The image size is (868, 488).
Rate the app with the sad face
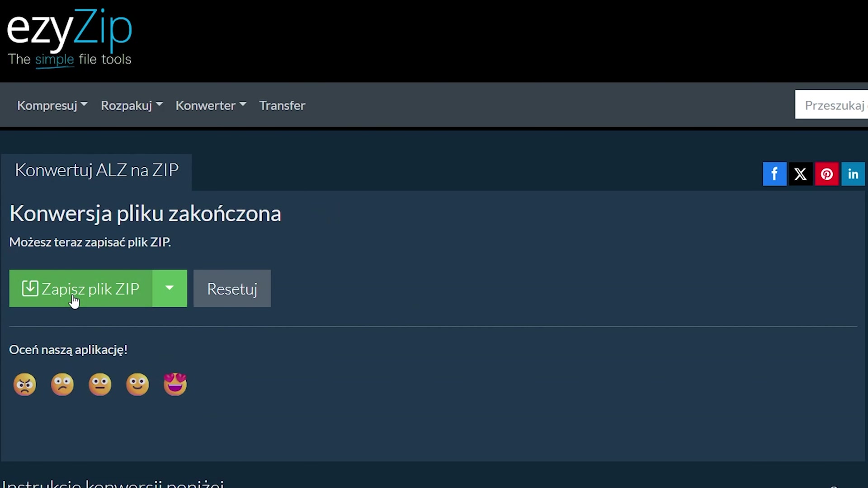[x=62, y=385]
